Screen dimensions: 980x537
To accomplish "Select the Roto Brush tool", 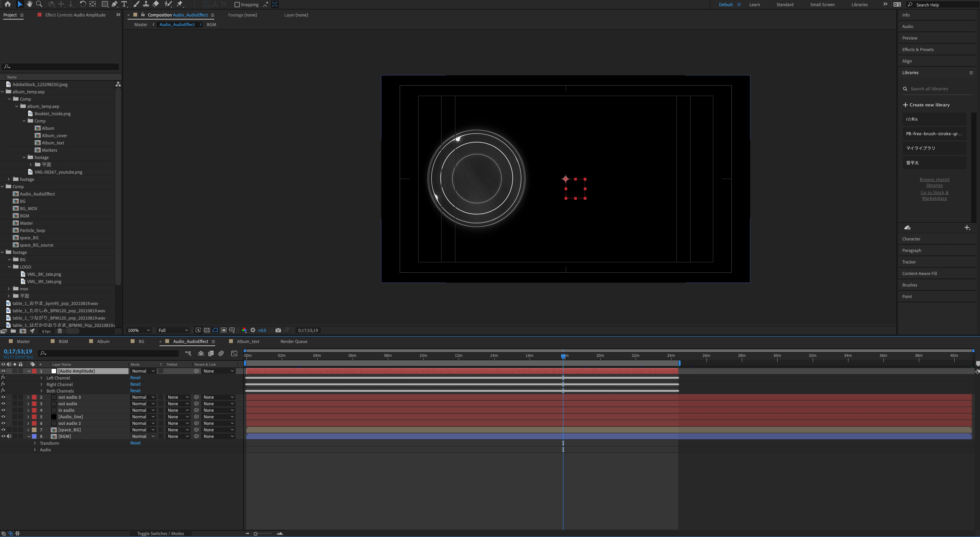I will [168, 4].
